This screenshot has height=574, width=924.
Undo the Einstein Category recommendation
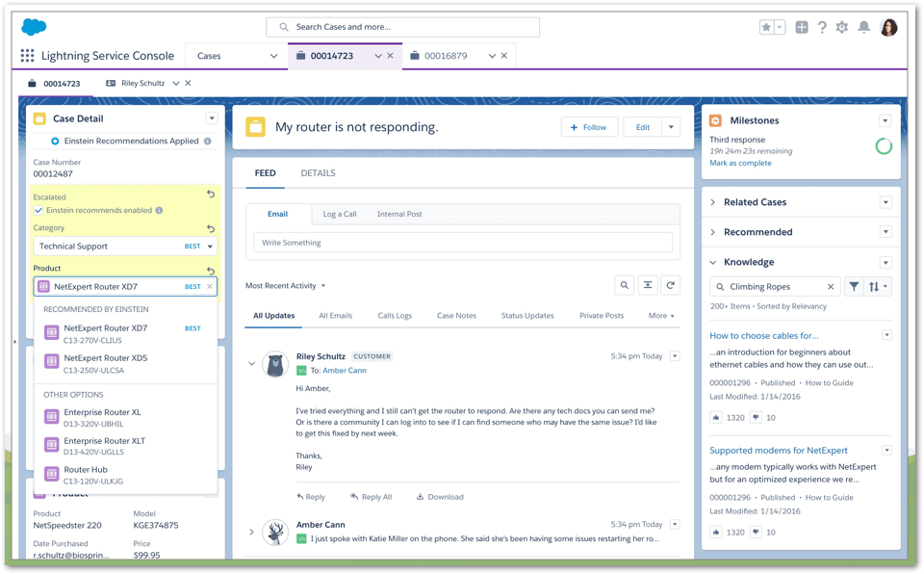pos(211,228)
